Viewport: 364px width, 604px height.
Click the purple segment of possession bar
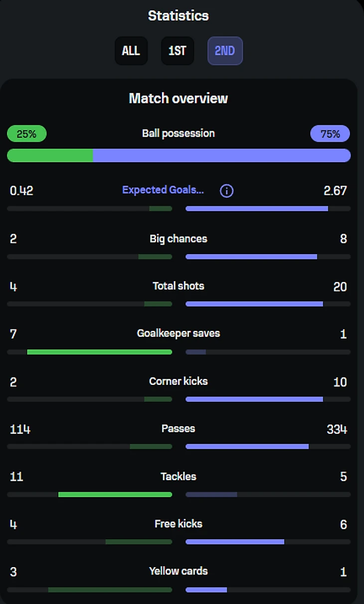(x=221, y=155)
